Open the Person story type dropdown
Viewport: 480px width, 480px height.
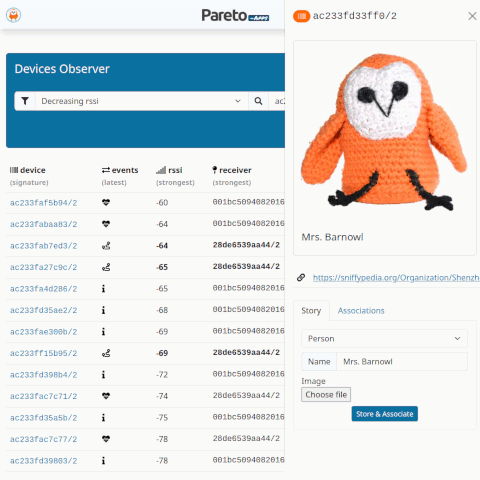[384, 339]
